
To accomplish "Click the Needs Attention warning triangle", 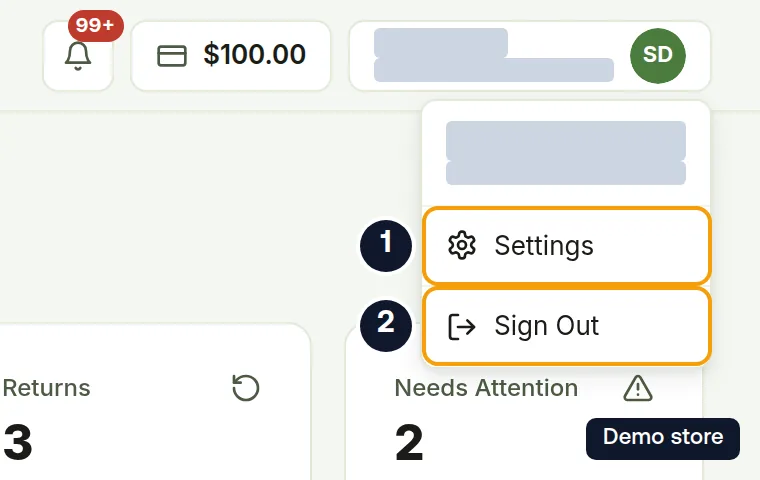I will point(637,388).
